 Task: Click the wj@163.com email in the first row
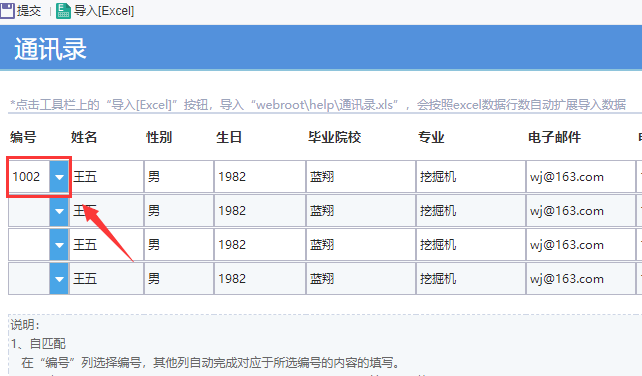tap(581, 177)
